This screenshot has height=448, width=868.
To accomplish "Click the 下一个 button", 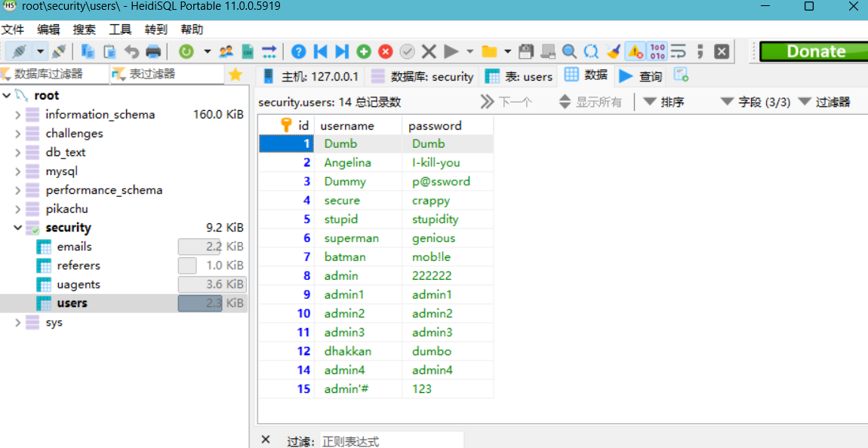I will click(x=506, y=102).
